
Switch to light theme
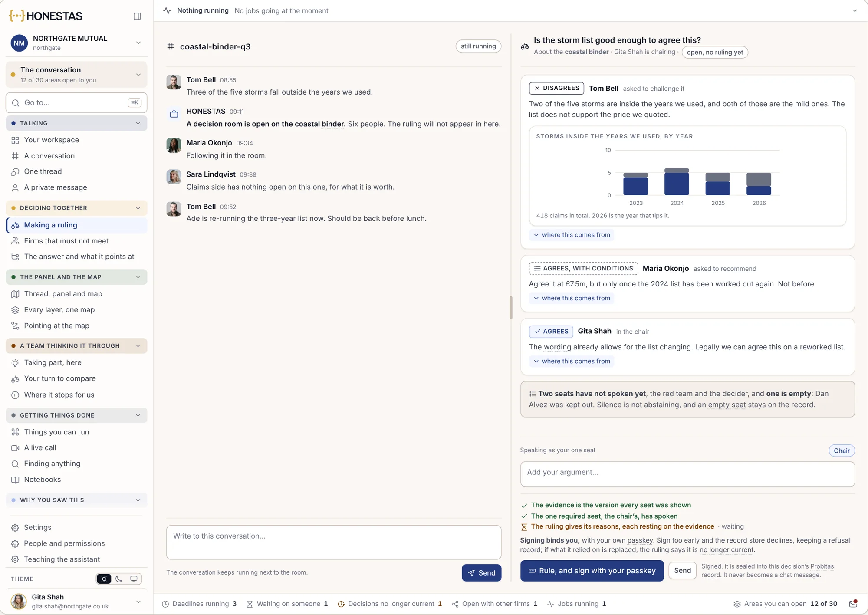tap(104, 579)
